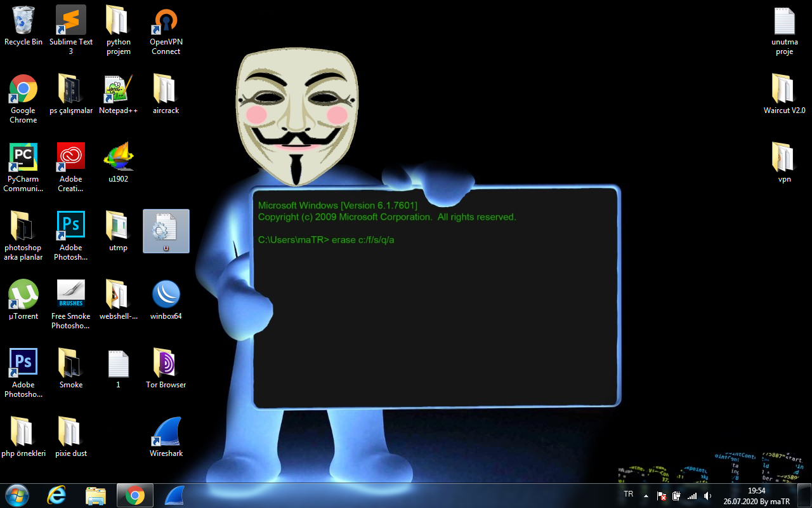The height and width of the screenshot is (508, 812).
Task: Select the Wireshark desktop shortcut
Action: point(166,437)
